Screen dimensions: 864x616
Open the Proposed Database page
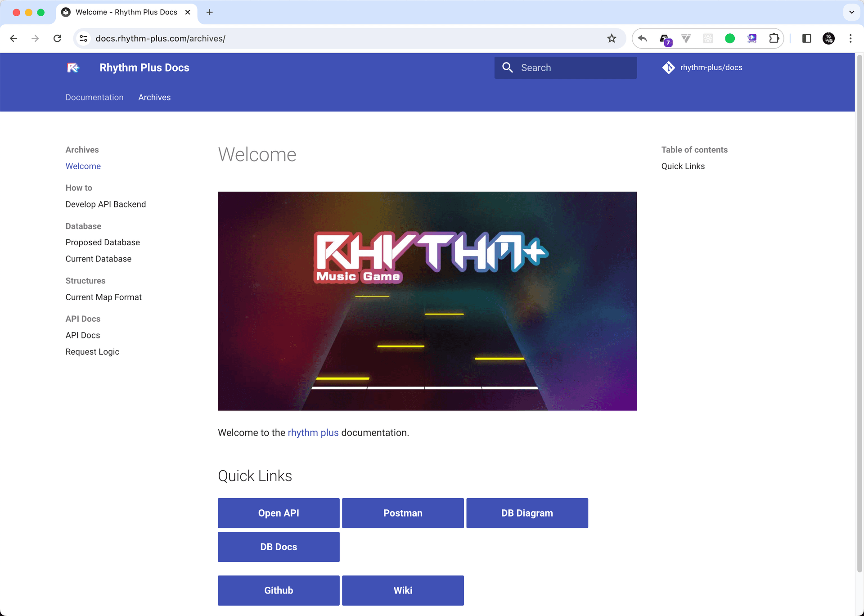tap(103, 243)
